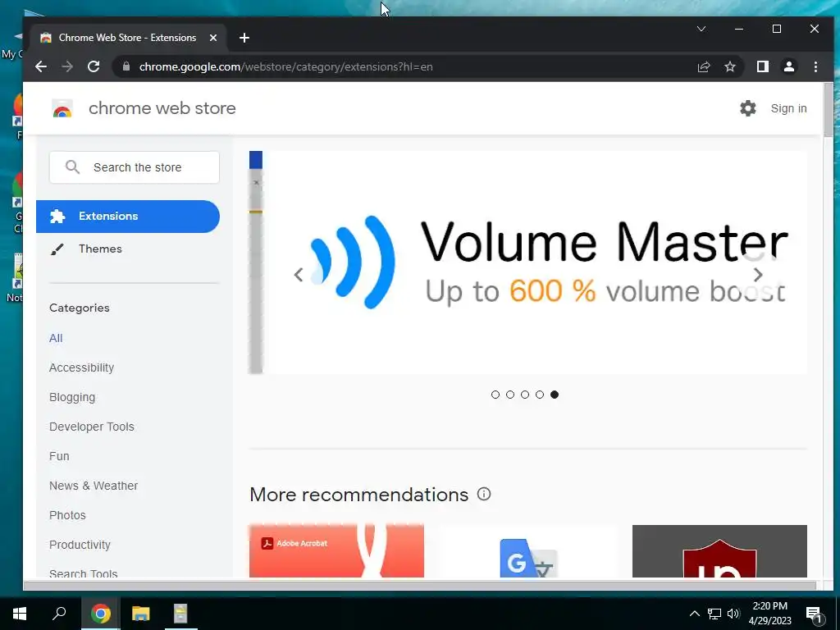
Task: Go back using the browser back arrow
Action: [41, 66]
